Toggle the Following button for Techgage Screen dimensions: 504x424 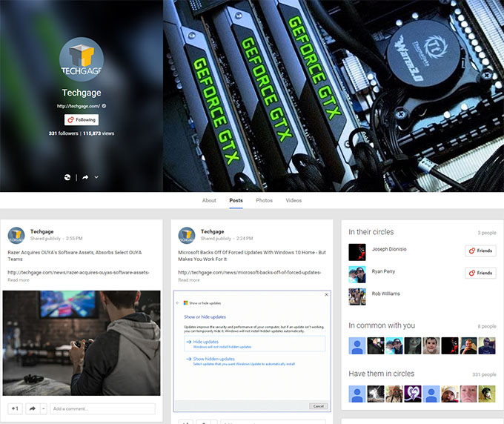pyautogui.click(x=82, y=119)
